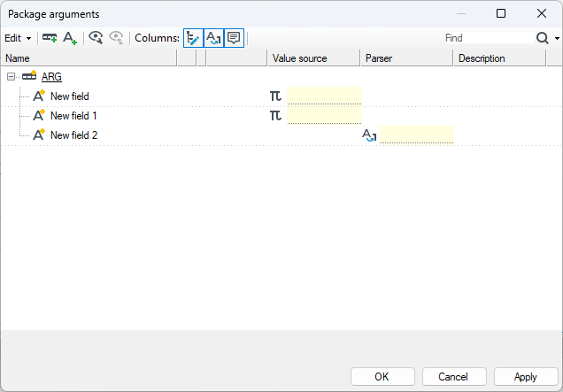Viewport: 563px width, 392px height.
Task: Click the show details eye icon
Action: click(96, 38)
